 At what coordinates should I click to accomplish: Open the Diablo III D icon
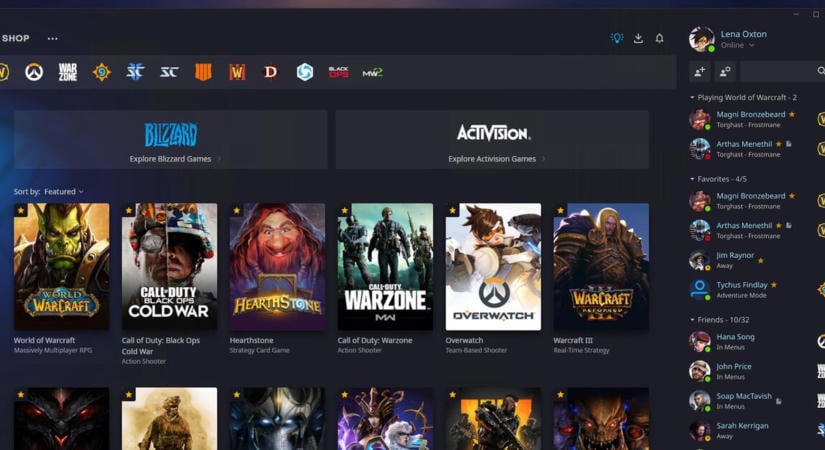270,72
